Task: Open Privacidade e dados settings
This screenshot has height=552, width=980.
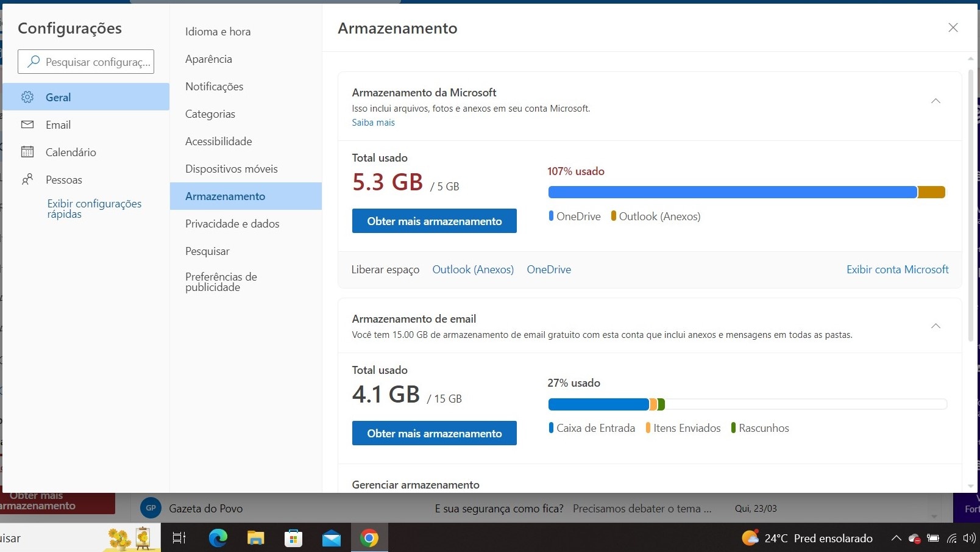Action: pyautogui.click(x=246, y=224)
